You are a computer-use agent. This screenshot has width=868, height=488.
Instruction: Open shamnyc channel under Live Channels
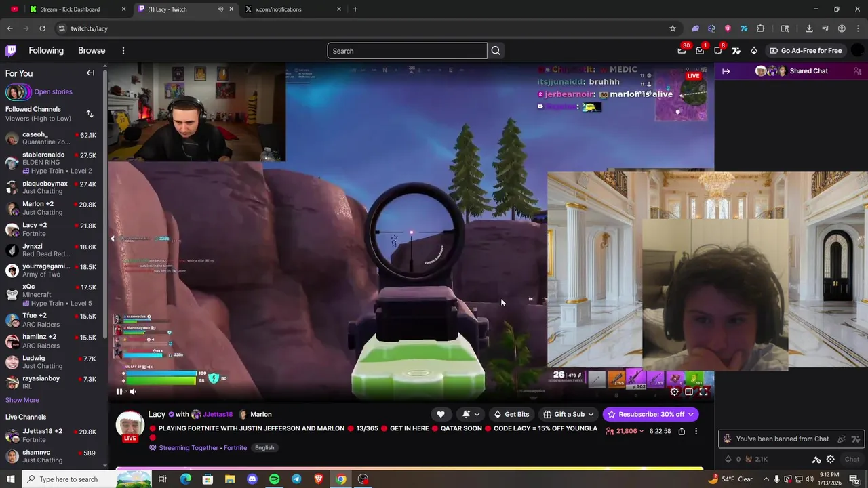[51, 456]
